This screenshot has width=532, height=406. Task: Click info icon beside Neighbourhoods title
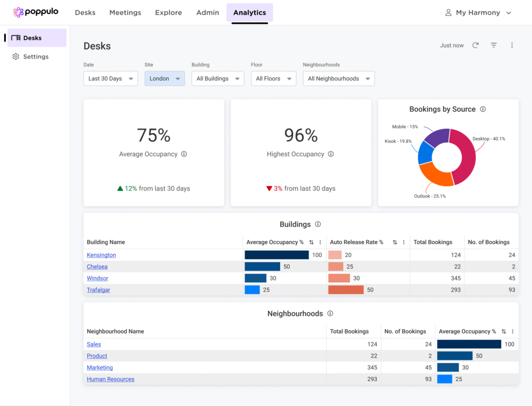tap(330, 314)
